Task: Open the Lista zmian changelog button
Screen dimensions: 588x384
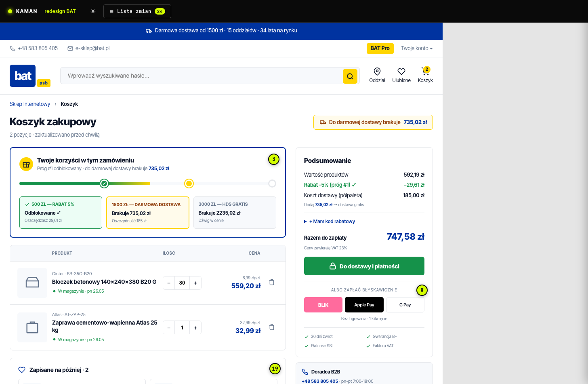Action: 137,11
